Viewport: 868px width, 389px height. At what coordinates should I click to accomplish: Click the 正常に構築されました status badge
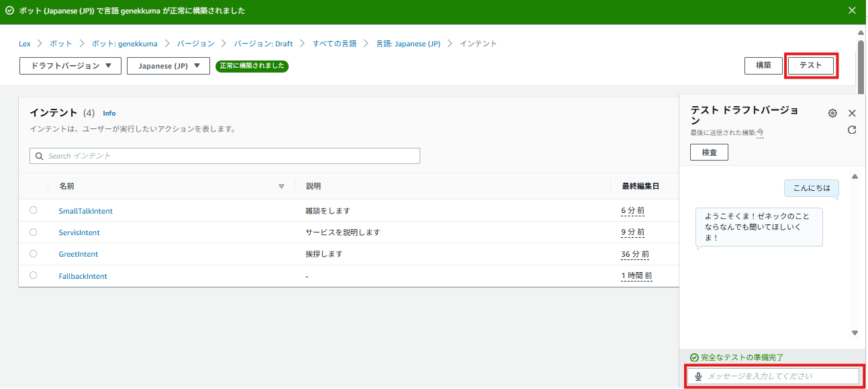pos(252,66)
